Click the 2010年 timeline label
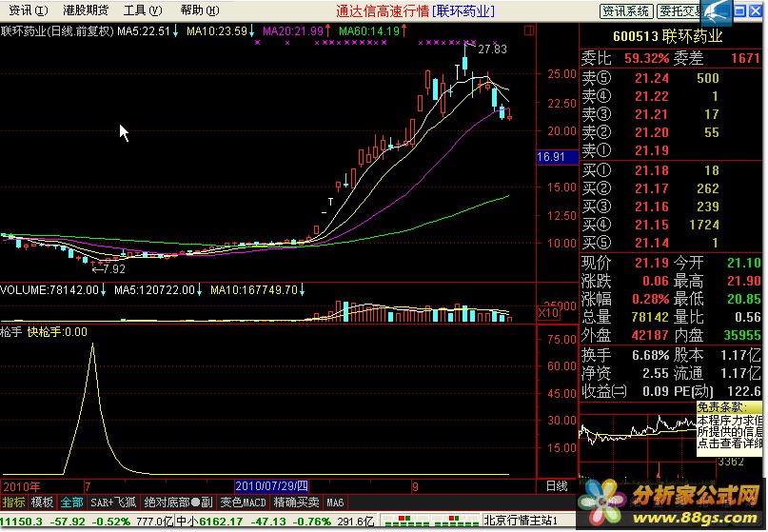This screenshot has width=768, height=532. click(22, 486)
